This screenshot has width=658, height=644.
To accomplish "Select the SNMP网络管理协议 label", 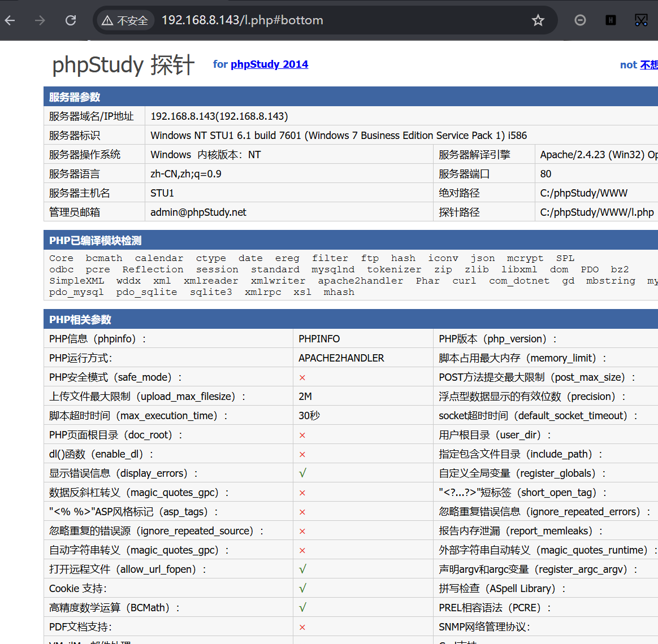I will pos(484,627).
